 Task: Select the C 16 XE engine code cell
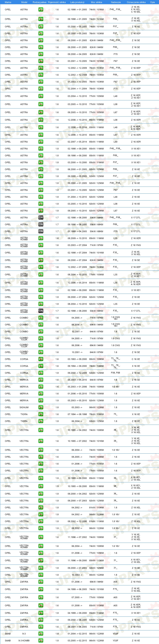pos(136,359)
